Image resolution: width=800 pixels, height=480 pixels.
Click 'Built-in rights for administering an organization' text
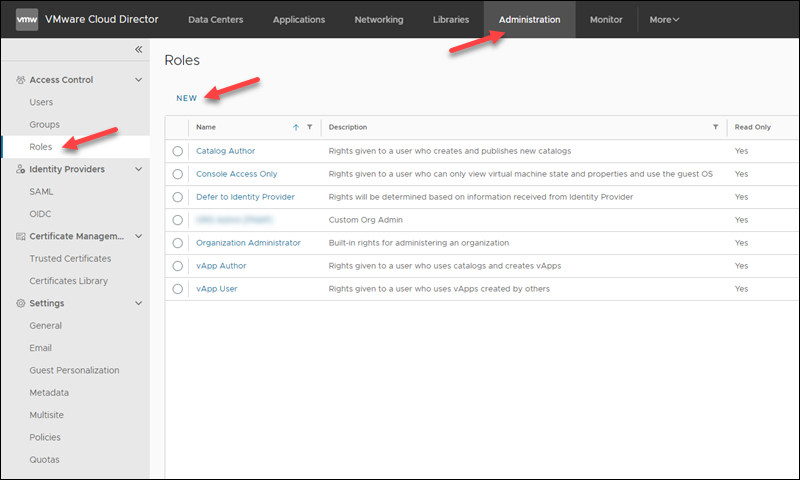[418, 243]
